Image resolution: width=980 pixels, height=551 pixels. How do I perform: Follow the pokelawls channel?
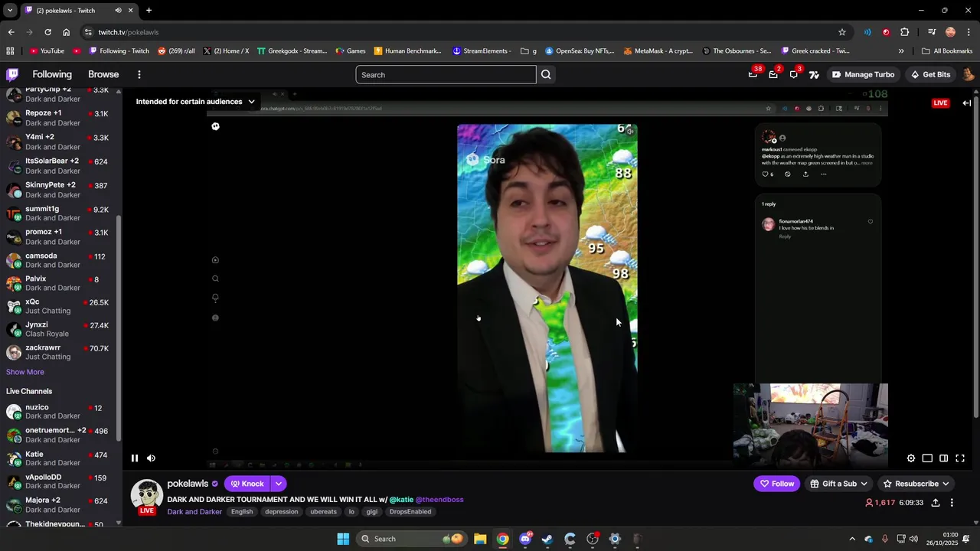tap(776, 484)
